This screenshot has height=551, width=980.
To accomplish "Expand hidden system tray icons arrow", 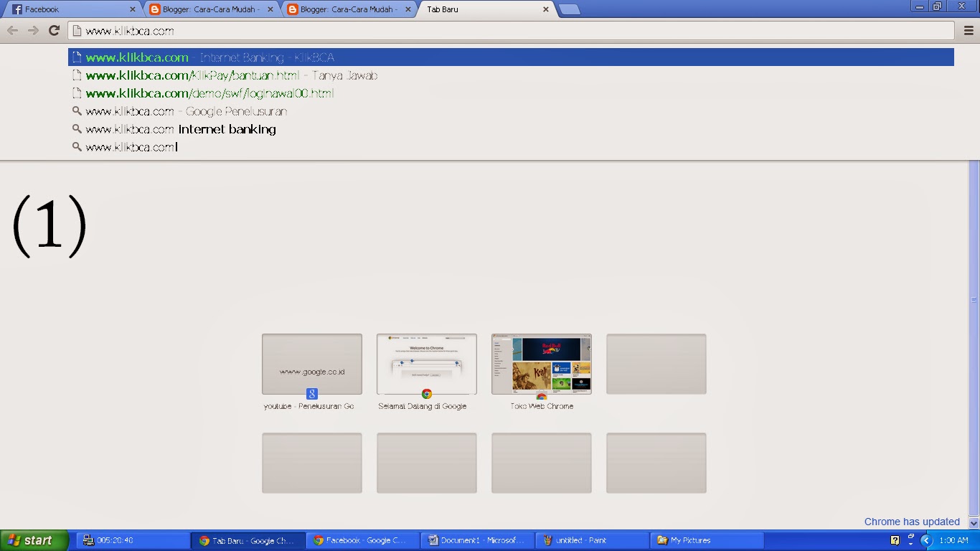I will pos(925,540).
